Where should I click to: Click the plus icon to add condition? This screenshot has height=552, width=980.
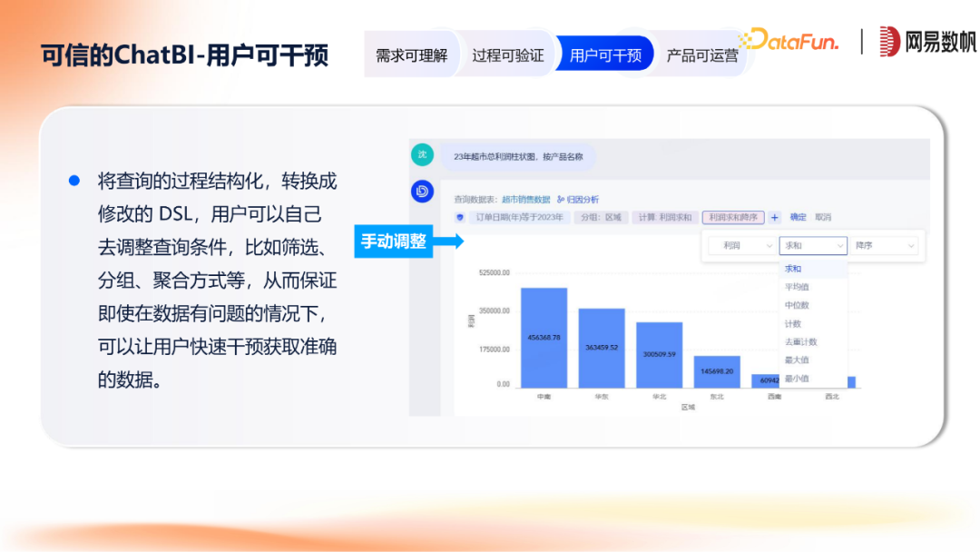click(774, 218)
